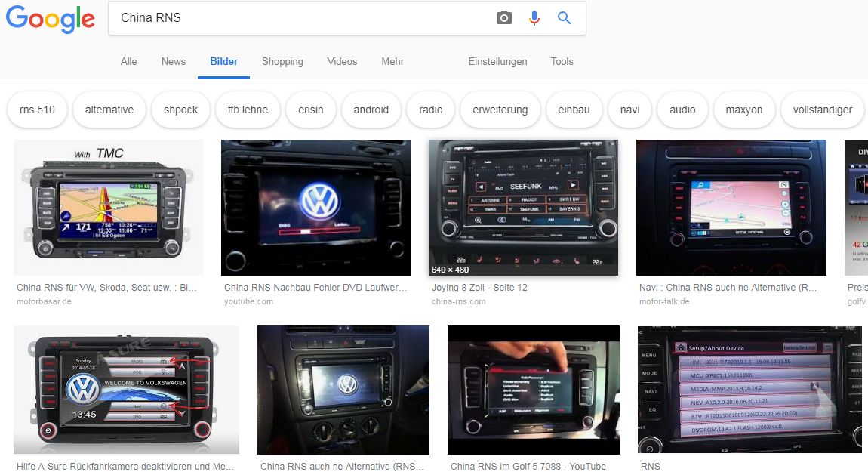Open the Einstellungen menu
Viewport: 868px width, 472px height.
pos(497,62)
